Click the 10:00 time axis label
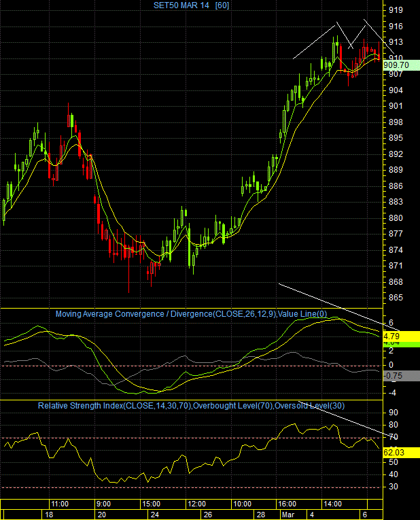 (x=243, y=504)
